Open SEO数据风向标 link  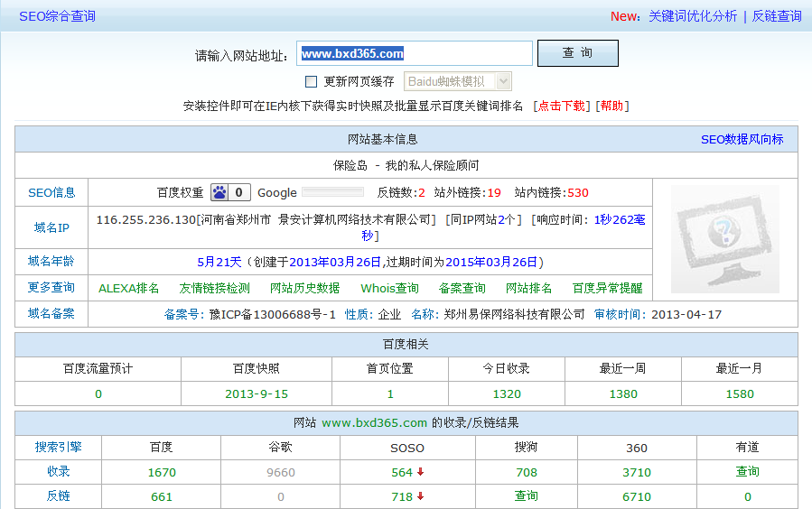[742, 139]
